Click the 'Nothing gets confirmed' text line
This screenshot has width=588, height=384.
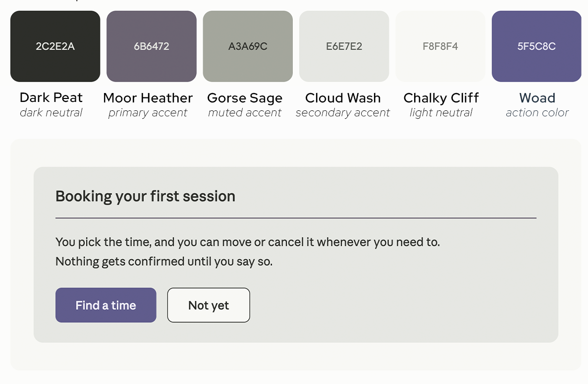point(164,261)
